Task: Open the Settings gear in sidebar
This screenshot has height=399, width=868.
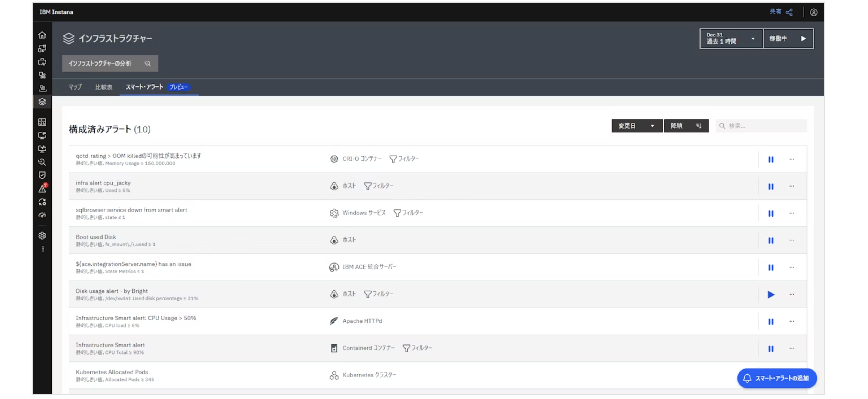Action: 42,236
